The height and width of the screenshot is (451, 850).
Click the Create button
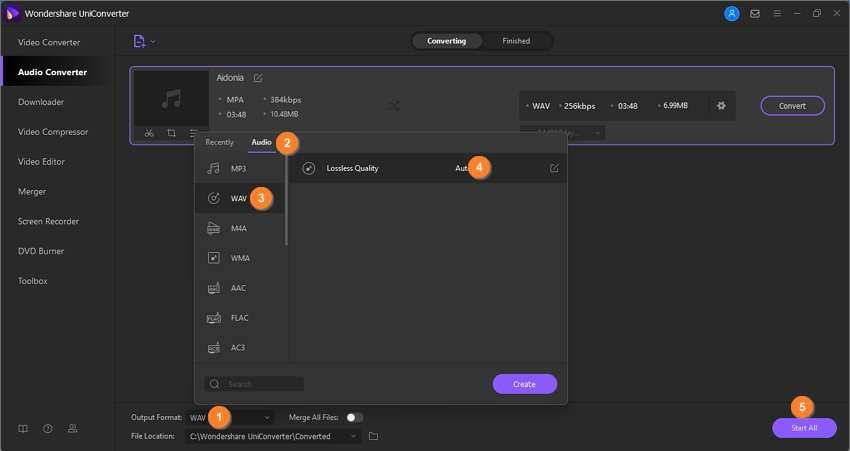pyautogui.click(x=524, y=384)
